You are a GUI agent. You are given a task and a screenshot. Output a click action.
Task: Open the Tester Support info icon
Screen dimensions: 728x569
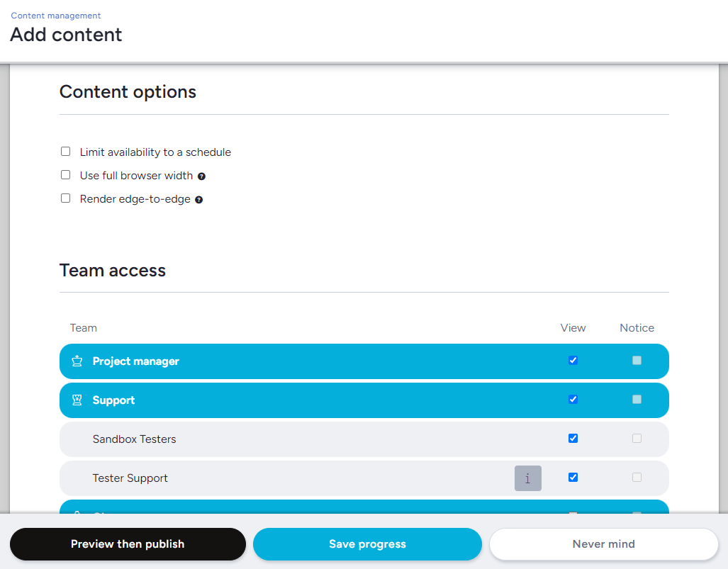(527, 478)
